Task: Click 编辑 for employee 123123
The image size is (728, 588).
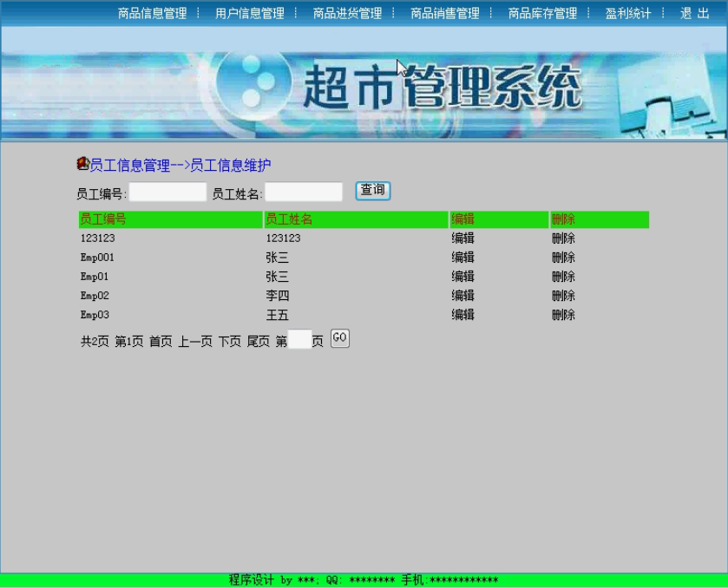Action: 462,238
